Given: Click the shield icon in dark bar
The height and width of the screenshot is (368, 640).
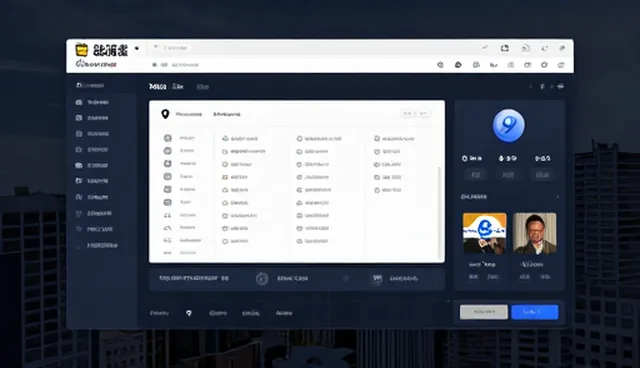Looking at the screenshot, I should 378,279.
